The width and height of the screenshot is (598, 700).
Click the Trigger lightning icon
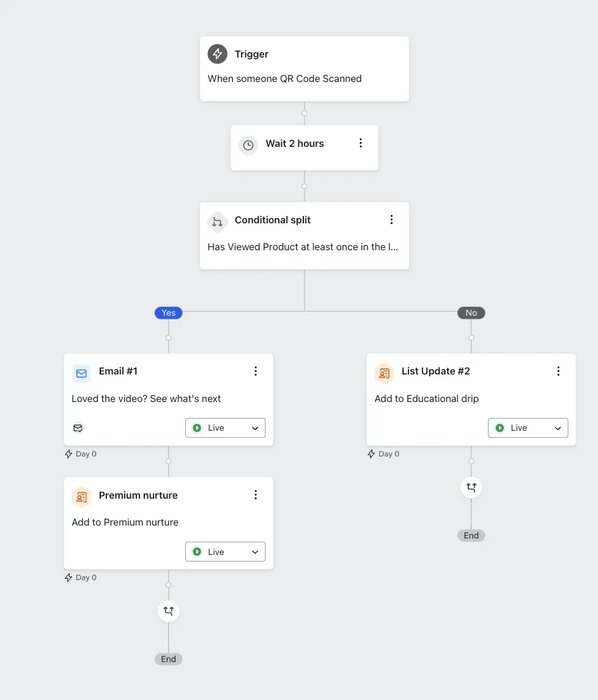pos(217,54)
